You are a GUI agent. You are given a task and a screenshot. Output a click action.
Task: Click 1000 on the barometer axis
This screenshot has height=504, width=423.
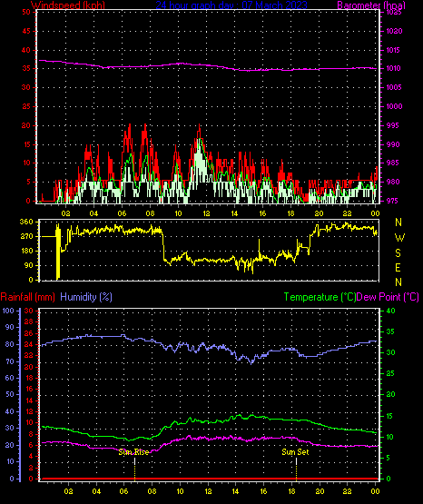coord(394,106)
